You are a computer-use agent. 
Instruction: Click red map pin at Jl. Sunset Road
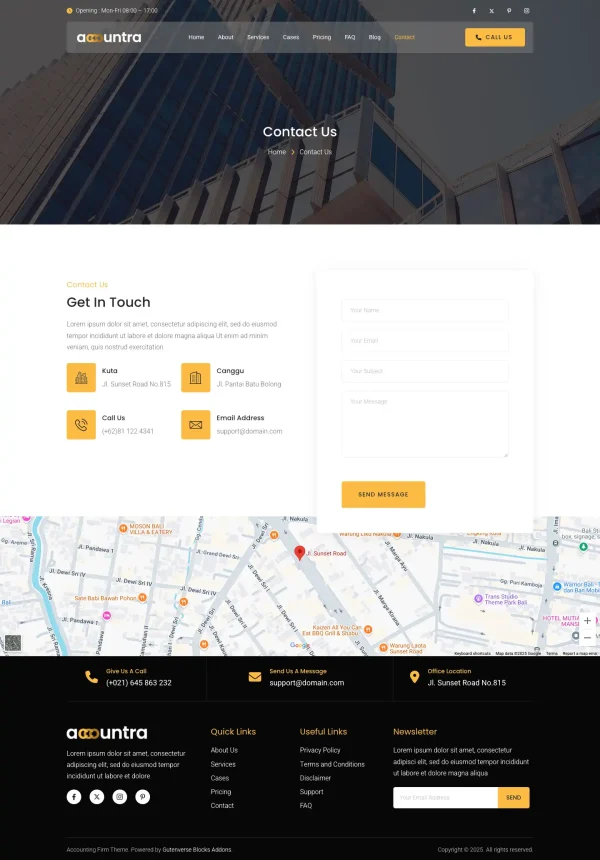pos(299,553)
